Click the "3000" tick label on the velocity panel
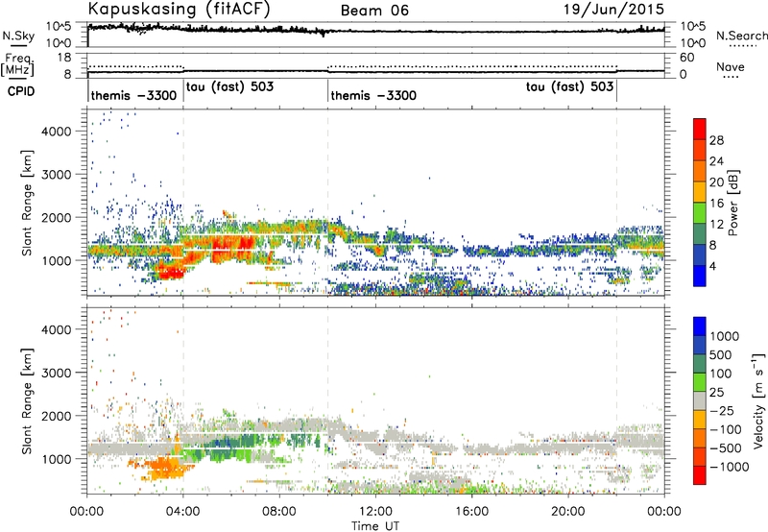 (56, 373)
